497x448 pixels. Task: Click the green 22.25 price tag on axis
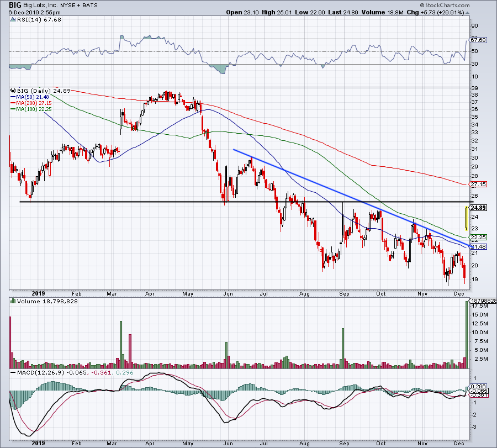(x=478, y=237)
